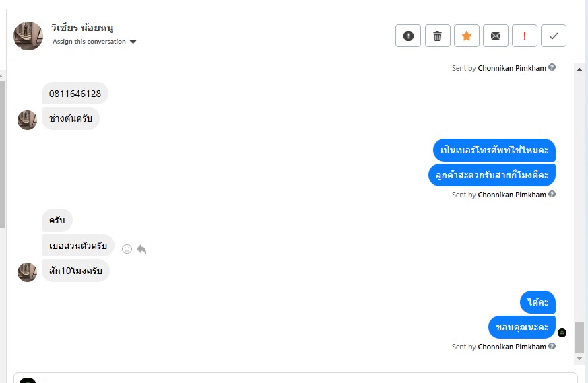This screenshot has height=383, width=588.
Task: Click contact name วิเชียร น้อยหนู
Action: tap(83, 28)
